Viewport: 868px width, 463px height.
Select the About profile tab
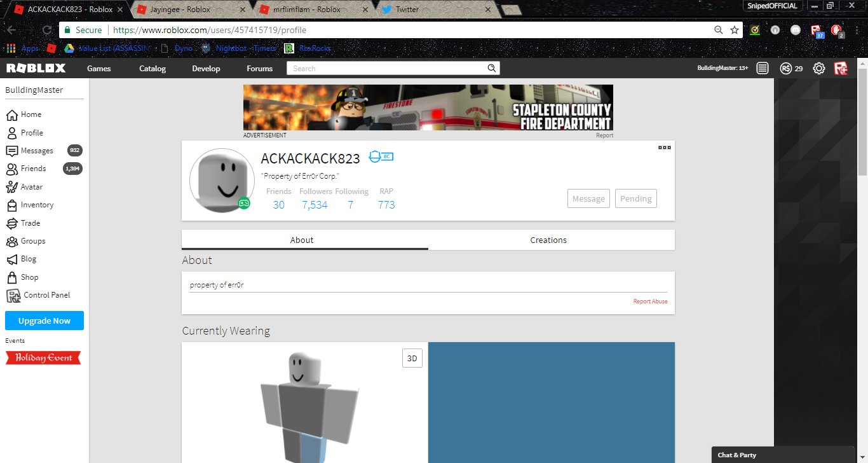point(305,240)
